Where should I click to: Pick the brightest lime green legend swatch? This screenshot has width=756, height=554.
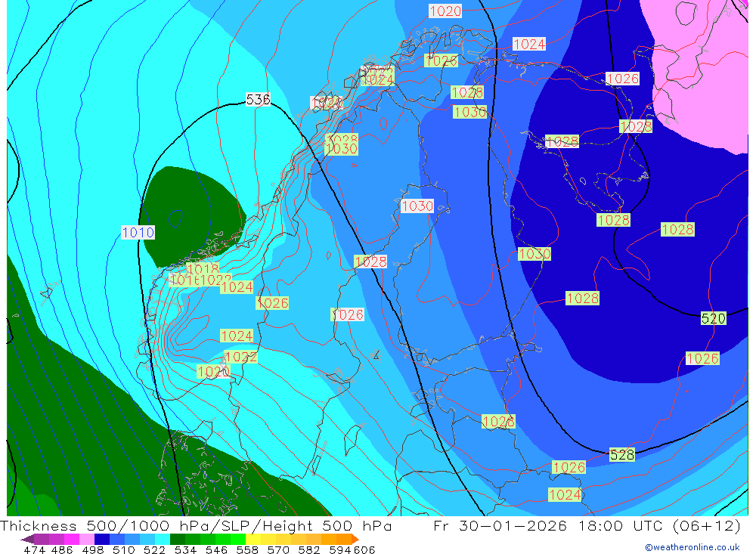click(238, 539)
